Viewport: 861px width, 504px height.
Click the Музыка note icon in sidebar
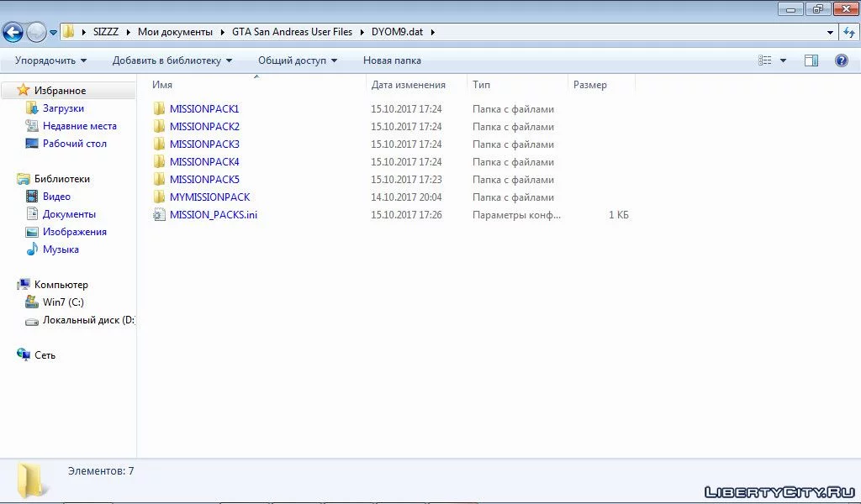point(32,249)
